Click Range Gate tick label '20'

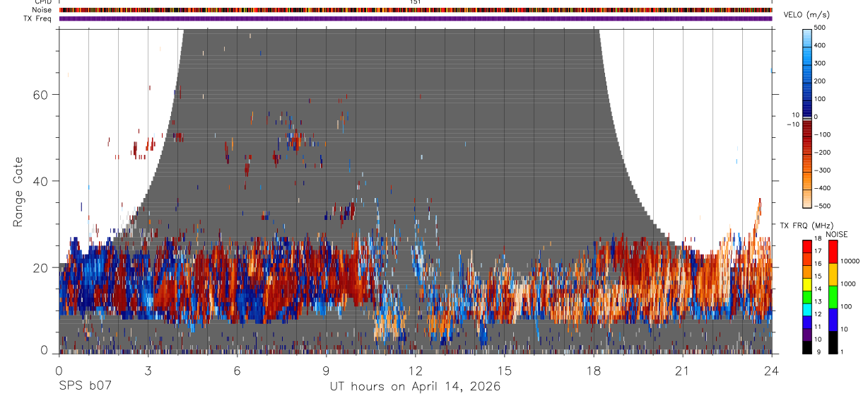pos(40,267)
